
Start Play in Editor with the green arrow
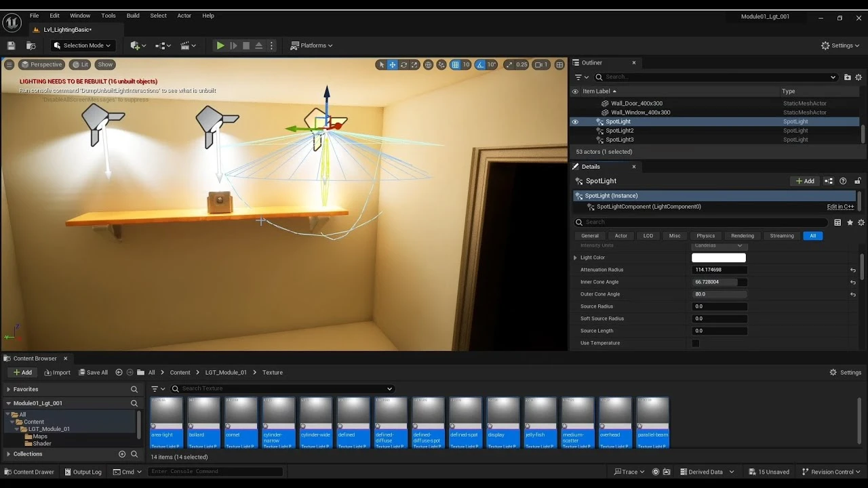coord(220,45)
